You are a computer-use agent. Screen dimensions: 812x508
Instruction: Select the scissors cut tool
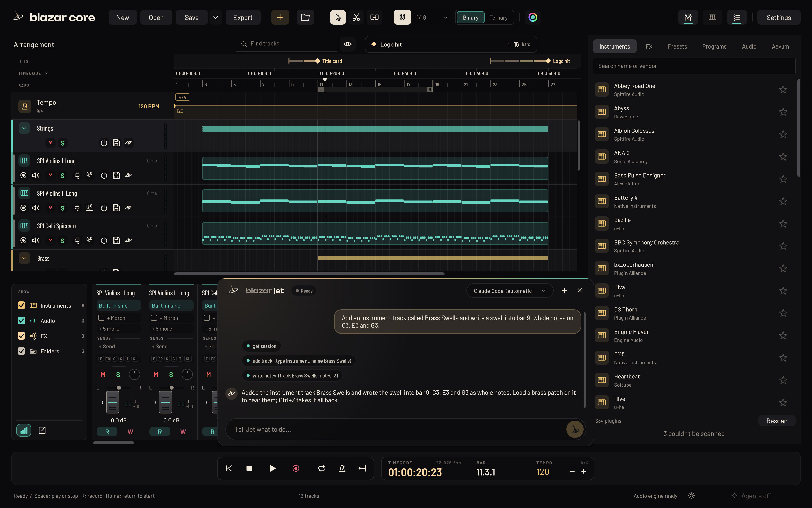(356, 18)
